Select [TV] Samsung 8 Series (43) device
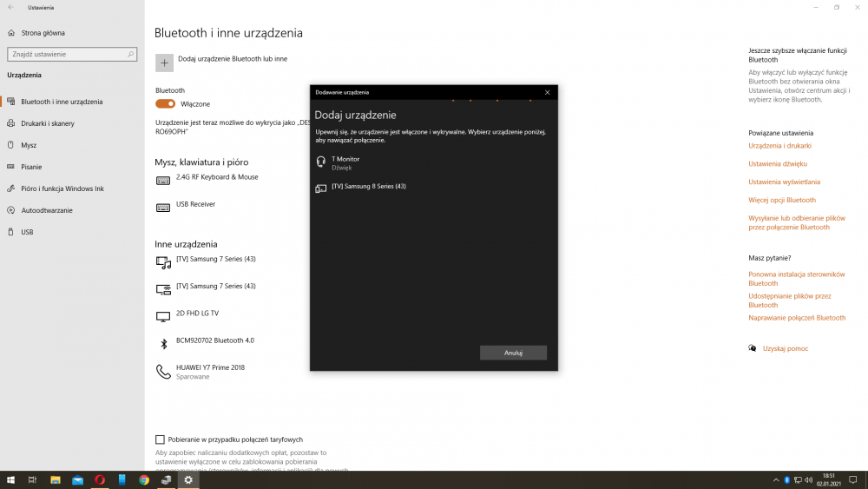The height and width of the screenshot is (489, 868). [x=368, y=187]
